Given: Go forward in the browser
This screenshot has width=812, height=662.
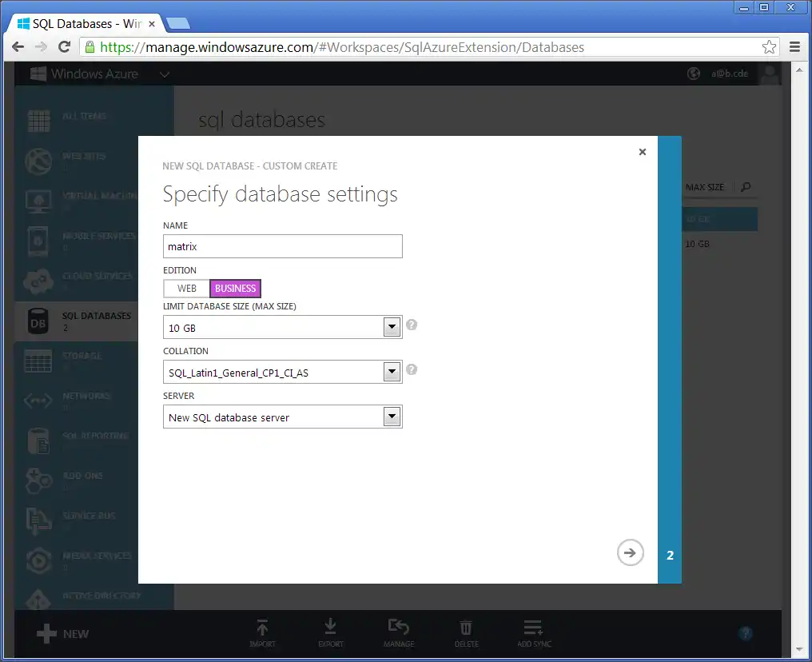Looking at the screenshot, I should 41,47.
